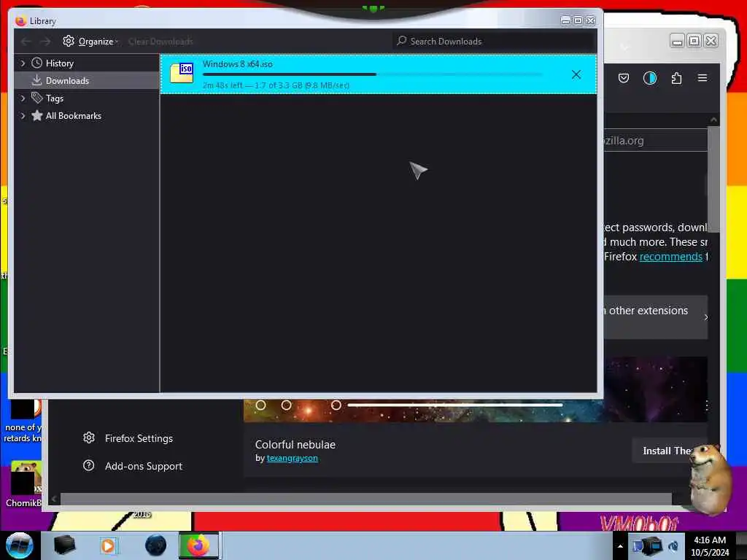The width and height of the screenshot is (747, 560).
Task: Click the Downloads arrow icon in sidebar
Action: (x=36, y=80)
